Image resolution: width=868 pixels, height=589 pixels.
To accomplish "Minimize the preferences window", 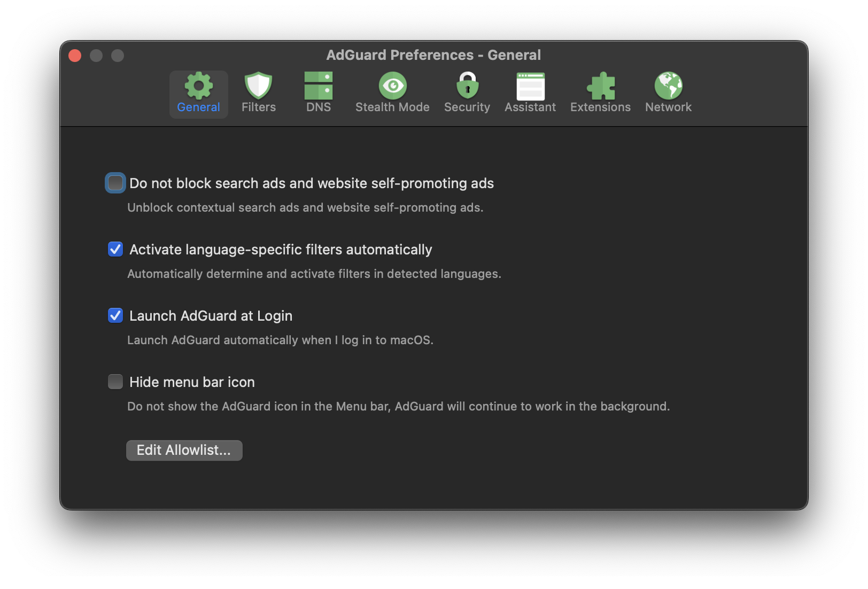I will [x=96, y=55].
